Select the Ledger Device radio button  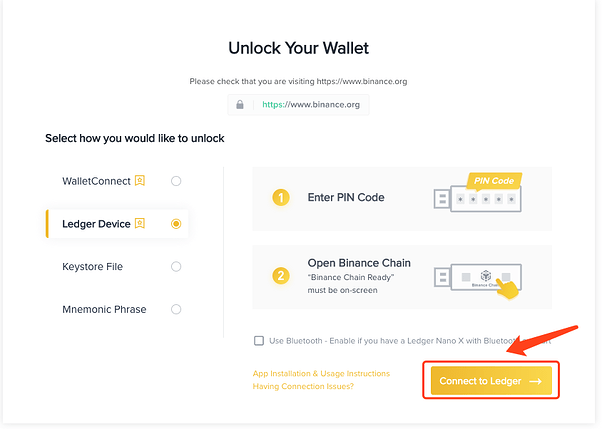click(x=176, y=224)
